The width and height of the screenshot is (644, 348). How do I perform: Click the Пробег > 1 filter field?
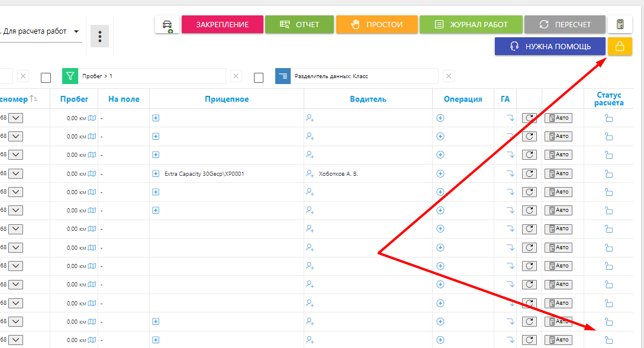pos(152,76)
